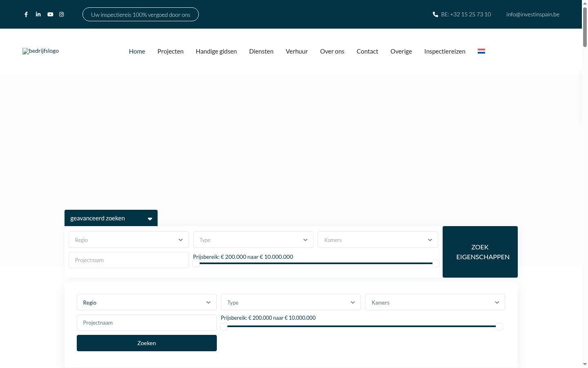Open the Inspectiereizen menu item
Viewport: 588px width, 368px height.
click(x=445, y=51)
